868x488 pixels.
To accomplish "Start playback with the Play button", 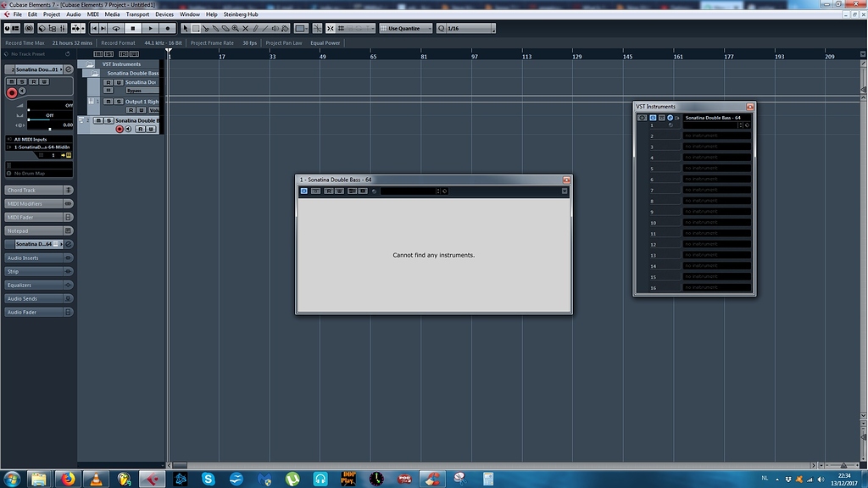I will pyautogui.click(x=151, y=28).
